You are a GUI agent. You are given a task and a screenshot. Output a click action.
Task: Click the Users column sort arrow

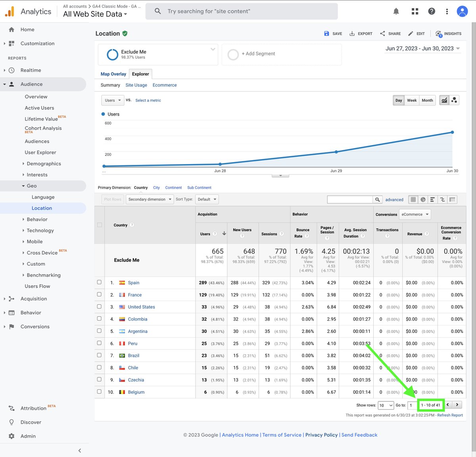click(224, 233)
